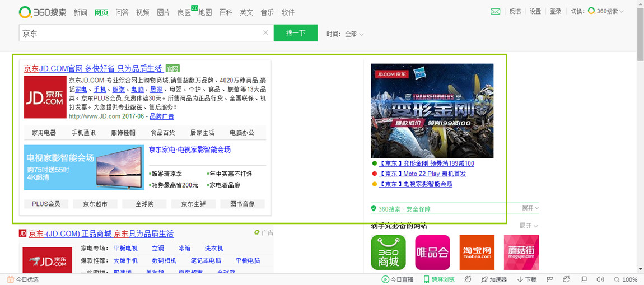Switch to the 新闻 tab

[81, 12]
